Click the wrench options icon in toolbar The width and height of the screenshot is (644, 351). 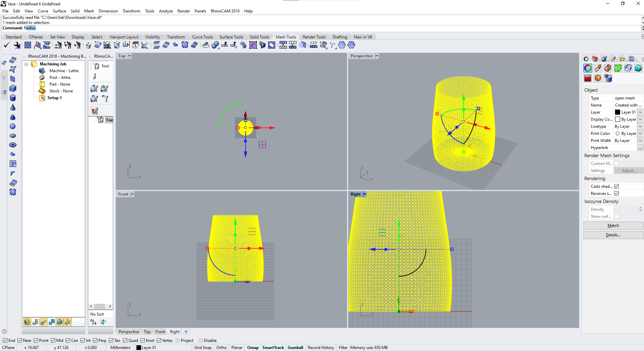(x=17, y=45)
